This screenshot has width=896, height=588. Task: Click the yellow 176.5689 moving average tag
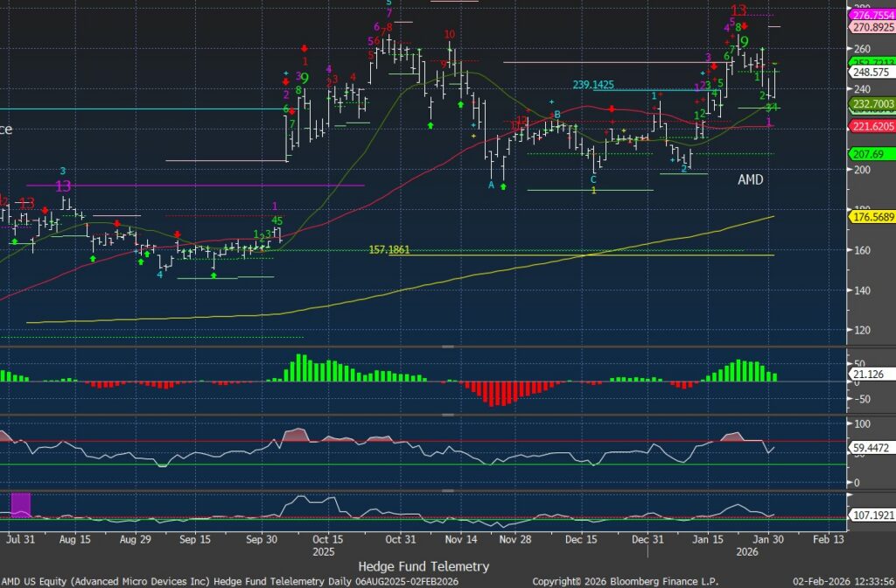point(871,216)
